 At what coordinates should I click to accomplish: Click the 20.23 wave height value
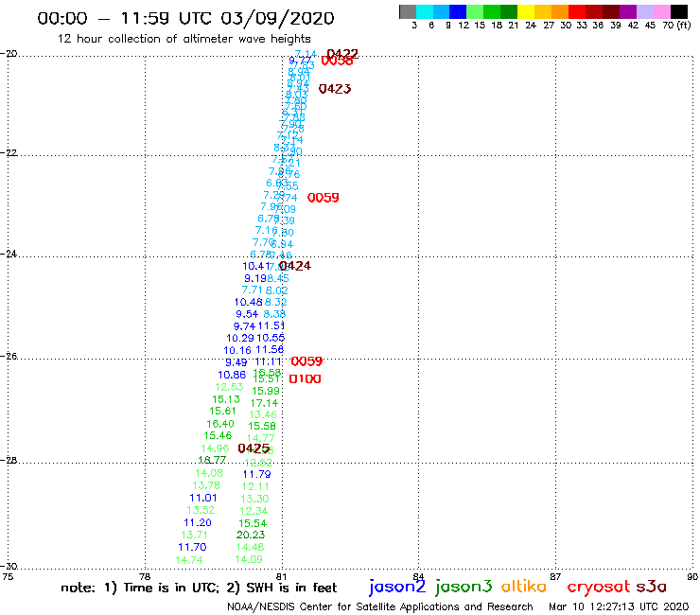pos(251,535)
